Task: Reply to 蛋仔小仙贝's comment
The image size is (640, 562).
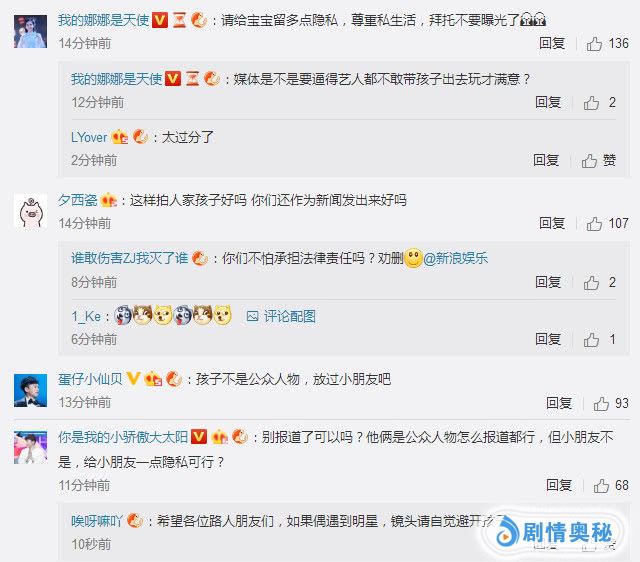Action: coord(559,403)
